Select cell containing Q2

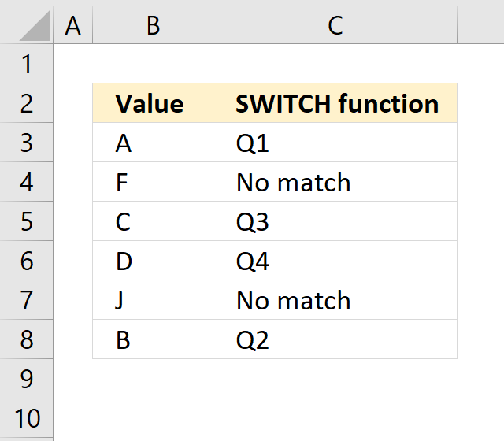[x=335, y=339]
